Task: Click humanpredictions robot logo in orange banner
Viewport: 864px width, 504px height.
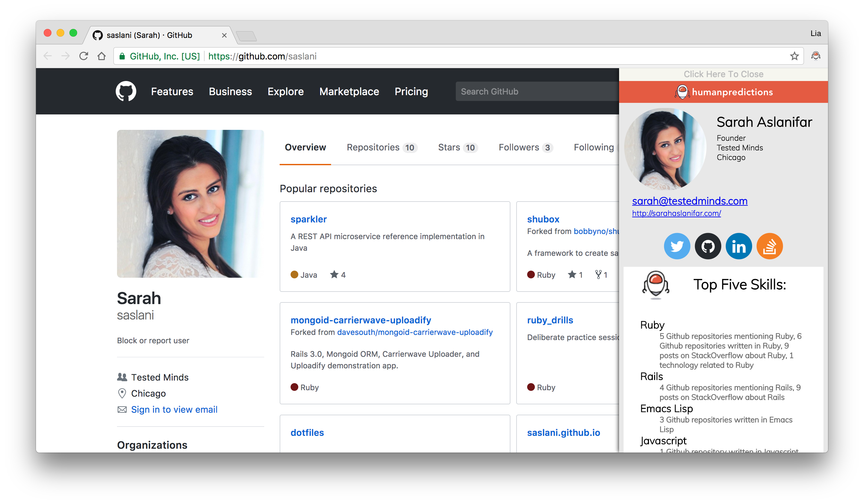Action: coord(682,92)
